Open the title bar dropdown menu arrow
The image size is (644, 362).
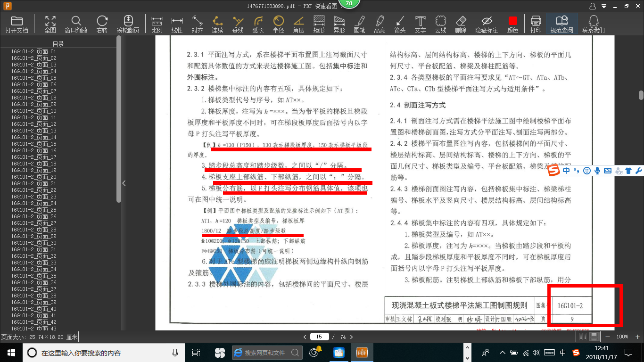coord(603,6)
